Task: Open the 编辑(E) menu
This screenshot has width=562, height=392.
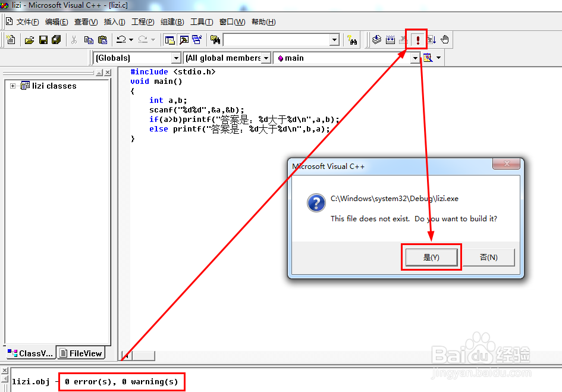Action: pos(56,22)
